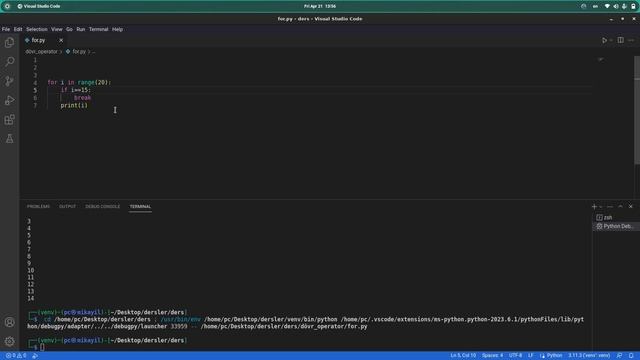Click dövr_operator folder in breadcrumb
The image size is (640, 360).
click(x=41, y=52)
